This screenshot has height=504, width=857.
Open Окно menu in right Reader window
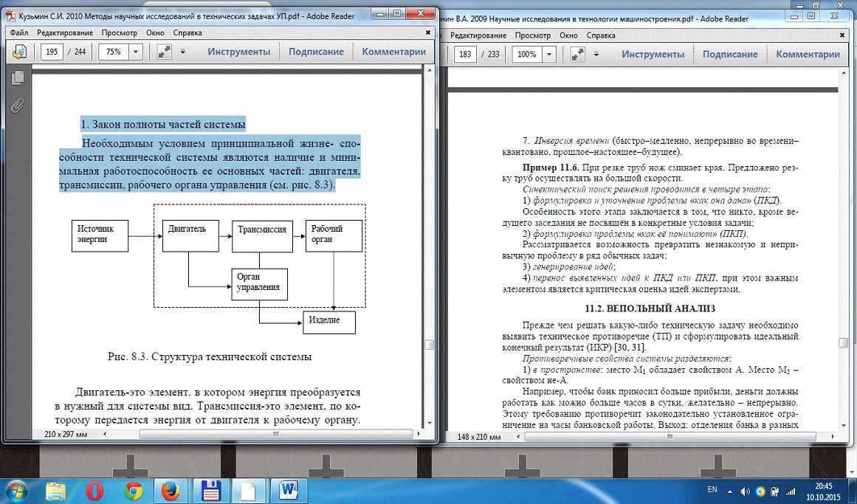click(x=568, y=35)
